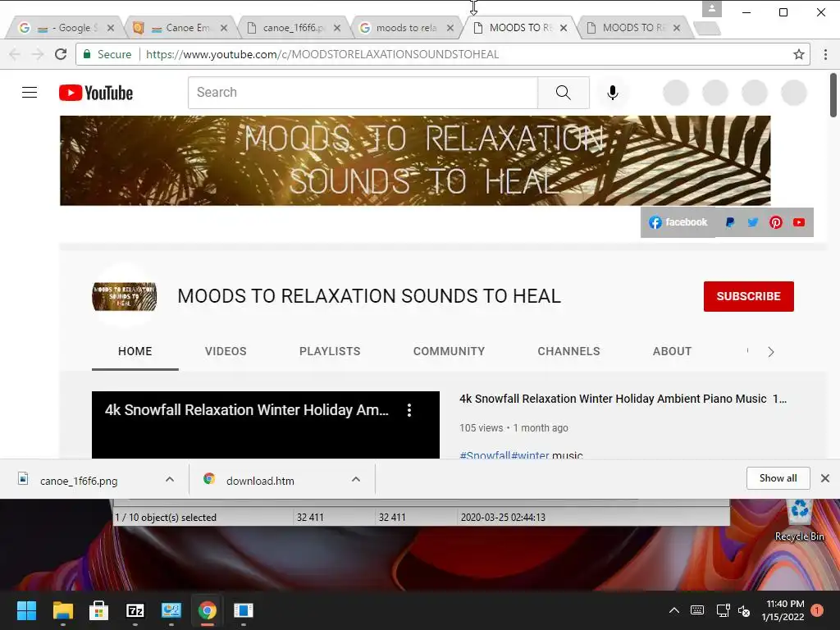Image resolution: width=840 pixels, height=630 pixels.
Task: Click the '1 / 10 object(s) selected' status text
Action: pyautogui.click(x=166, y=518)
